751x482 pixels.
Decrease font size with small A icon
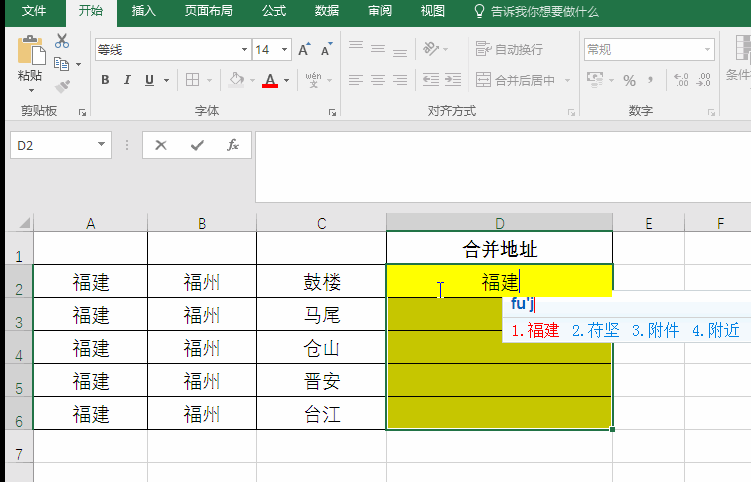[x=327, y=49]
